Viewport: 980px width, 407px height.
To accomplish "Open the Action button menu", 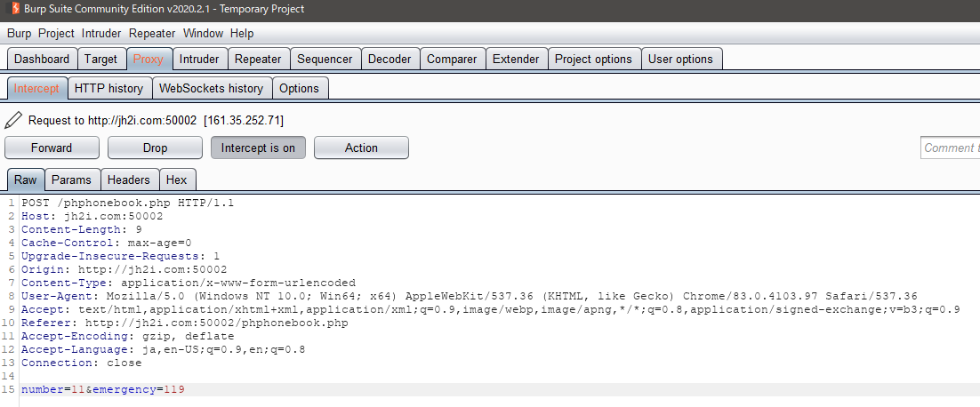I will coord(361,148).
